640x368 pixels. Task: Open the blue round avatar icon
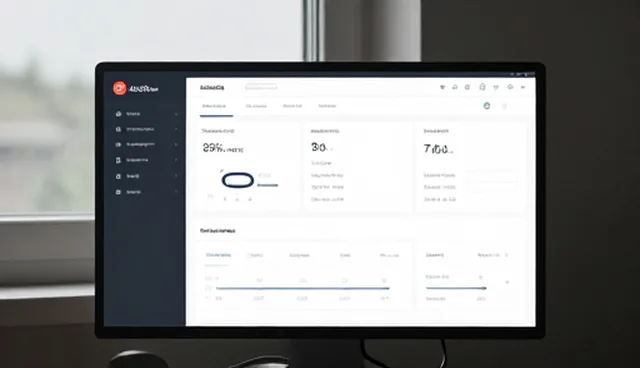487,106
